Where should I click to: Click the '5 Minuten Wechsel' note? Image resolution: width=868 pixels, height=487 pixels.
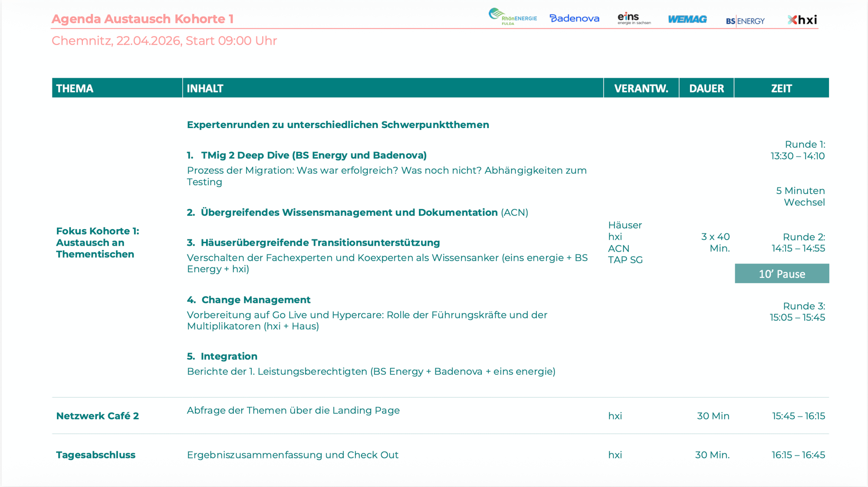pos(800,197)
